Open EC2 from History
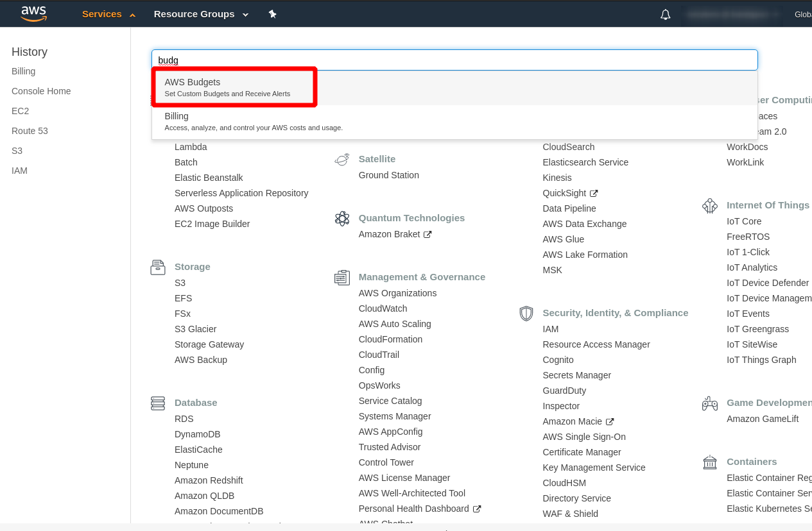Image resolution: width=812 pixels, height=531 pixels. (21, 111)
